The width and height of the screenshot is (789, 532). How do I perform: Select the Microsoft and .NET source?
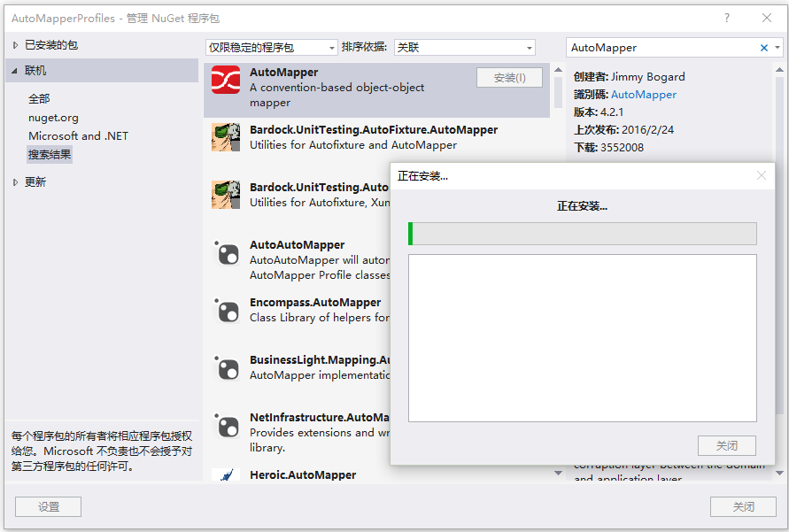(x=78, y=135)
